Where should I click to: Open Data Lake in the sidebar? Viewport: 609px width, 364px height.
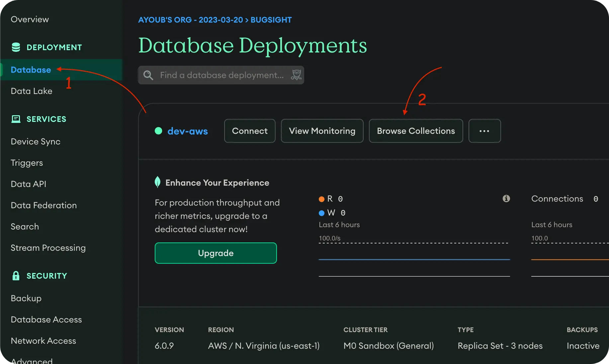click(x=32, y=91)
